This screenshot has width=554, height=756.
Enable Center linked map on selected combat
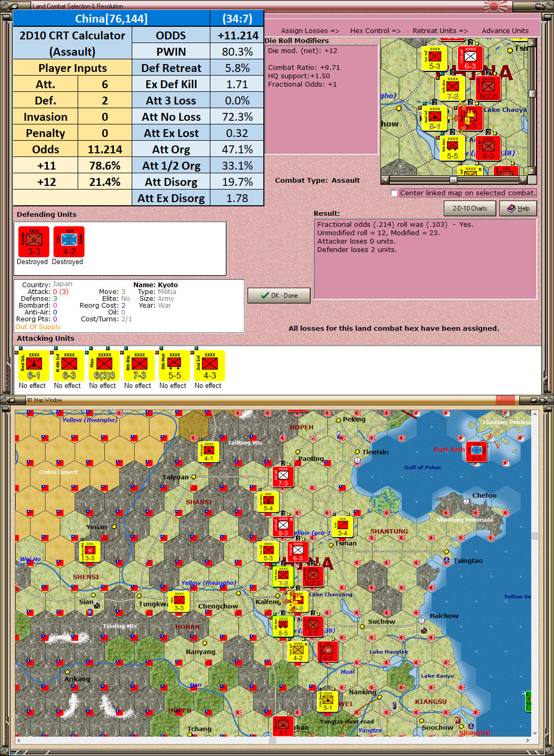[393, 193]
